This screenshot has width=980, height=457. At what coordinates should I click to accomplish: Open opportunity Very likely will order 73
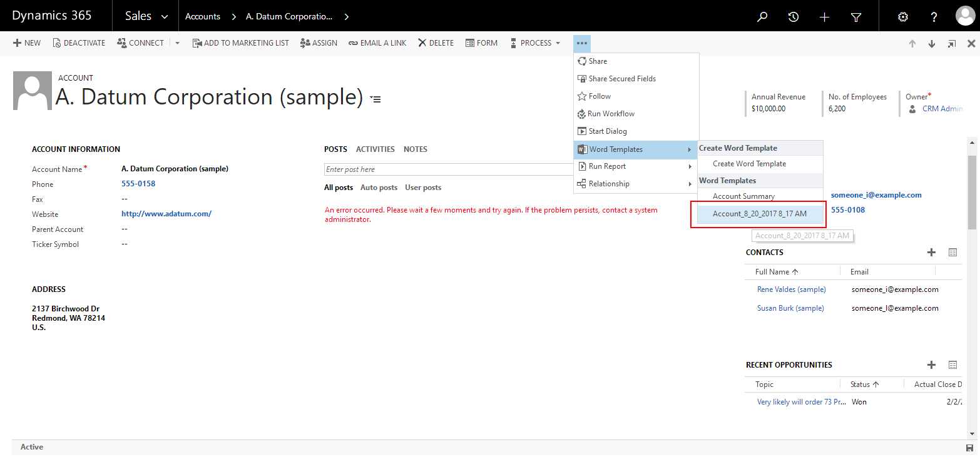click(802, 402)
